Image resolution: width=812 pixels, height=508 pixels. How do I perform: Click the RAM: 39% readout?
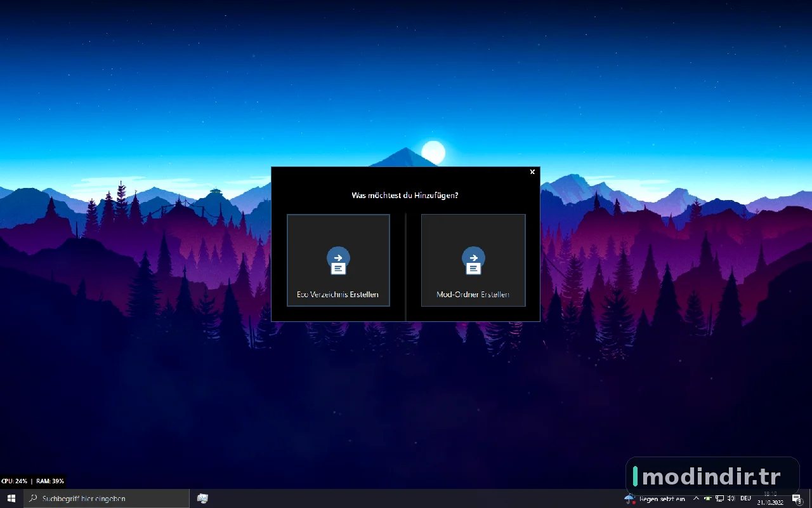[x=50, y=481]
